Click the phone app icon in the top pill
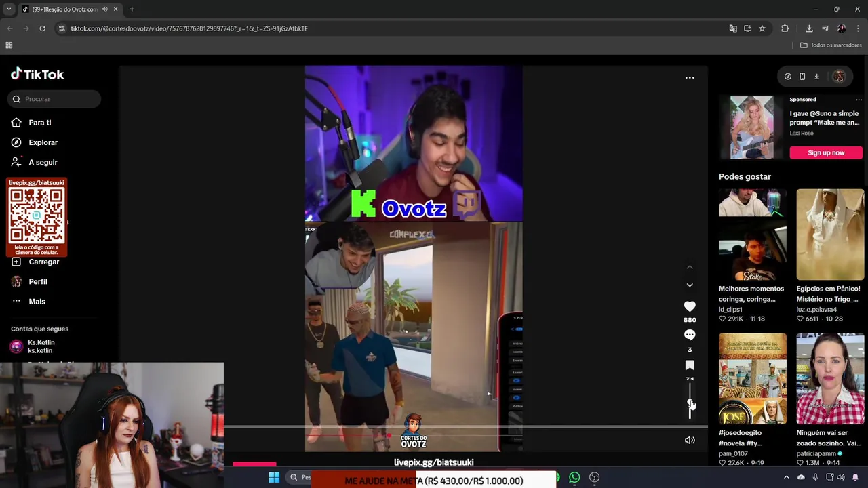 pyautogui.click(x=802, y=77)
